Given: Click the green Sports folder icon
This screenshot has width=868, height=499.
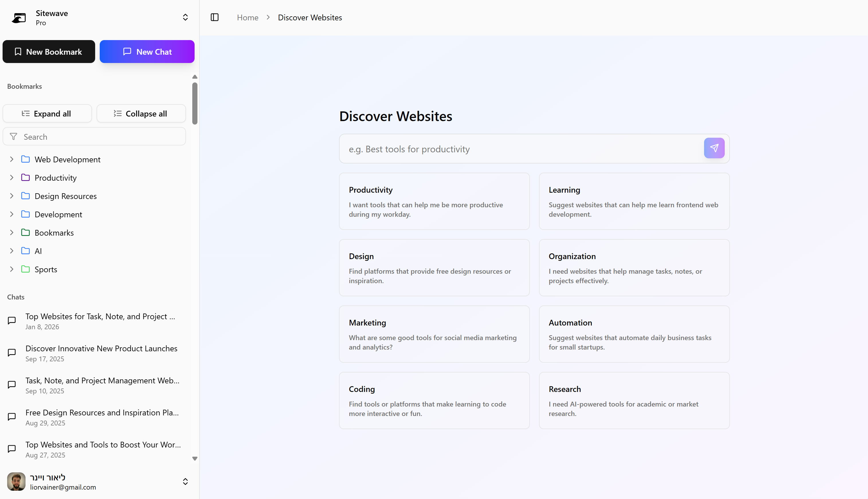Looking at the screenshot, I should point(26,269).
